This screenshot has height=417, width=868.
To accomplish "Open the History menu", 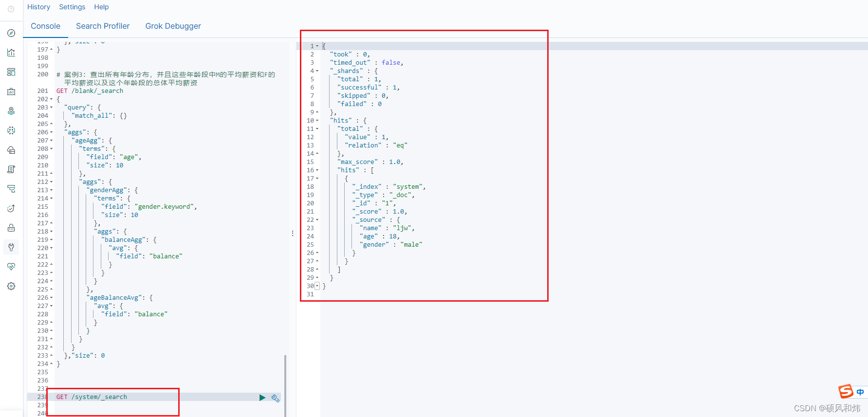I will (38, 7).
